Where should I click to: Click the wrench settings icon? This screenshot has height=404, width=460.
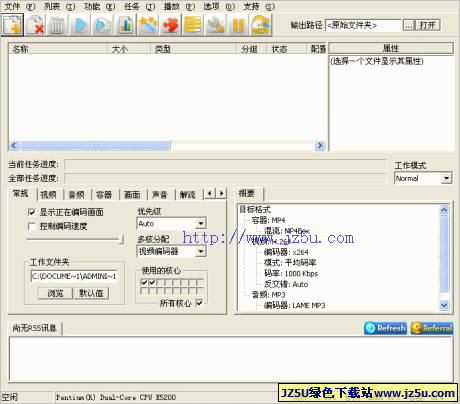(x=216, y=25)
